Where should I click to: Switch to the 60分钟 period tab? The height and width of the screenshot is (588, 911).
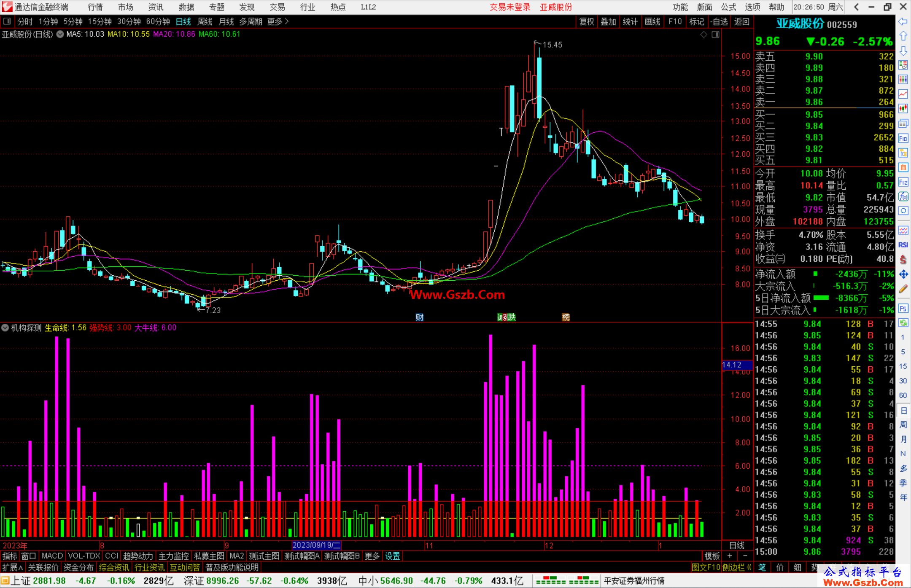(x=158, y=21)
